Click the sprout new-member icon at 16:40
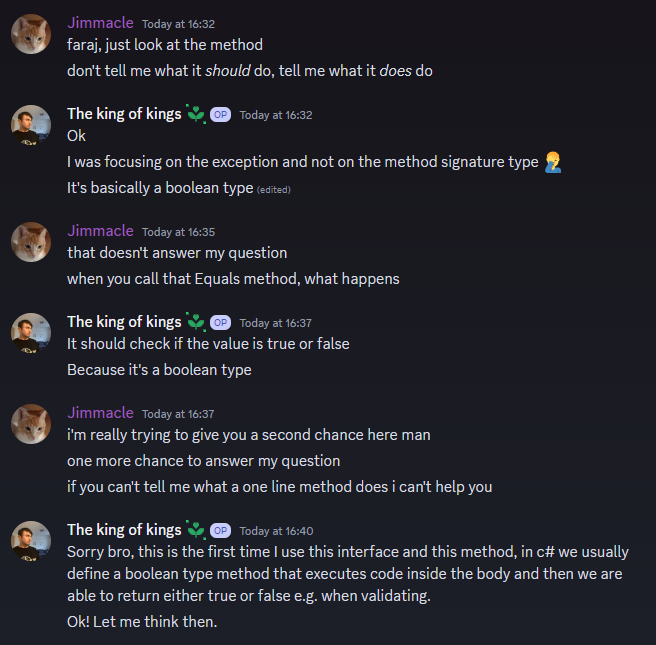The width and height of the screenshot is (656, 645). [x=196, y=530]
